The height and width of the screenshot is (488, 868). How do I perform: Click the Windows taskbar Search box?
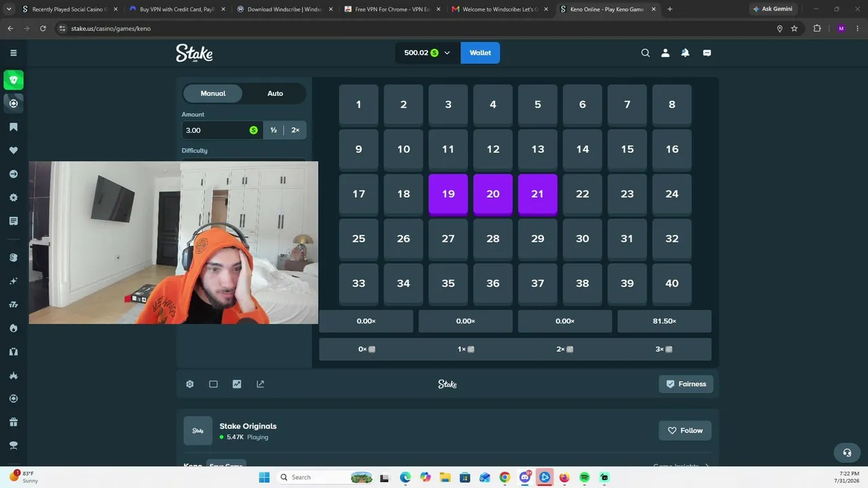[x=326, y=477]
